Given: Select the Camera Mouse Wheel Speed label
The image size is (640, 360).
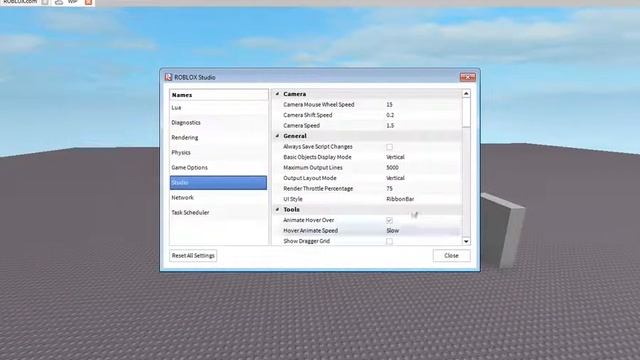Looking at the screenshot, I should 319,104.
